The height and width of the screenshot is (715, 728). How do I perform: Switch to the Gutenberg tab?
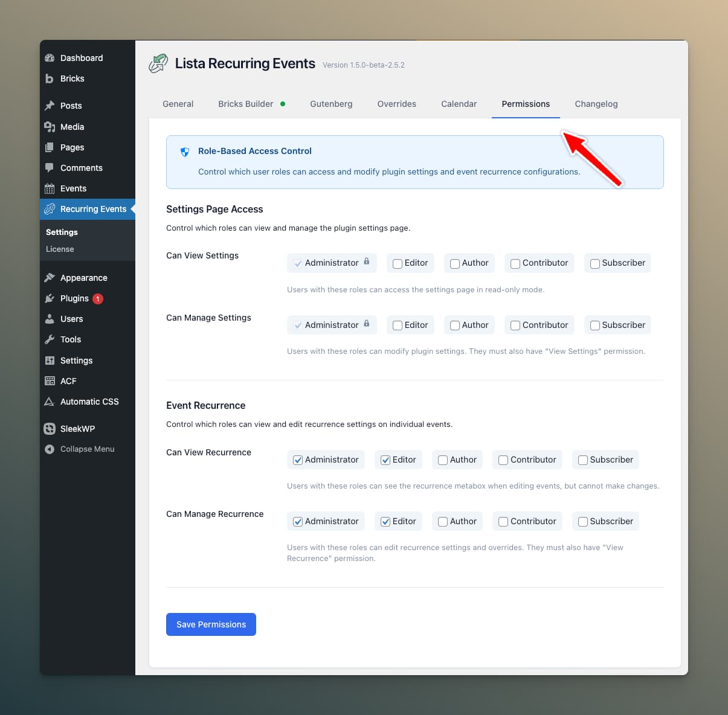coord(331,104)
